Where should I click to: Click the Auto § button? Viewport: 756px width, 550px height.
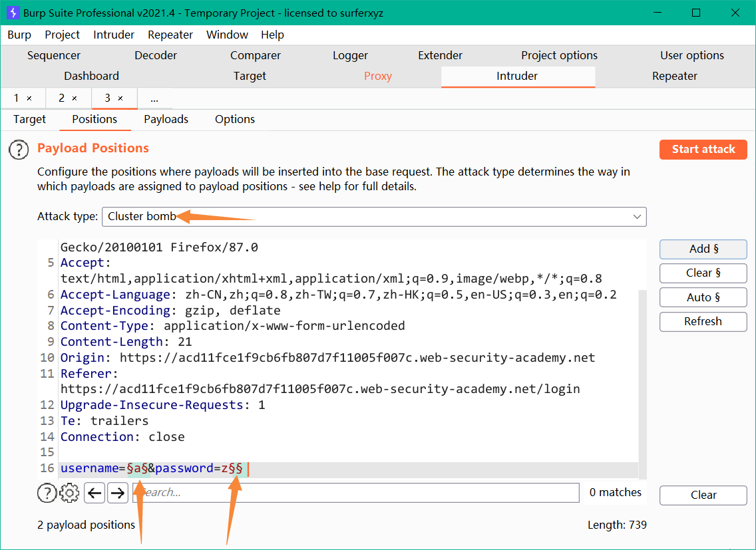(703, 297)
